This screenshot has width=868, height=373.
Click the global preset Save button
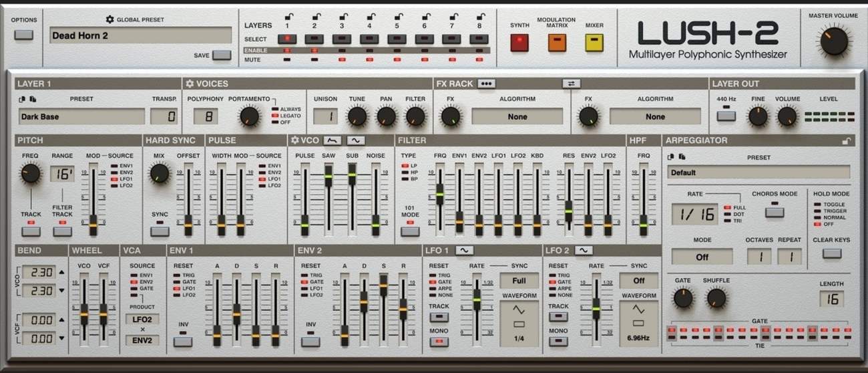(222, 55)
